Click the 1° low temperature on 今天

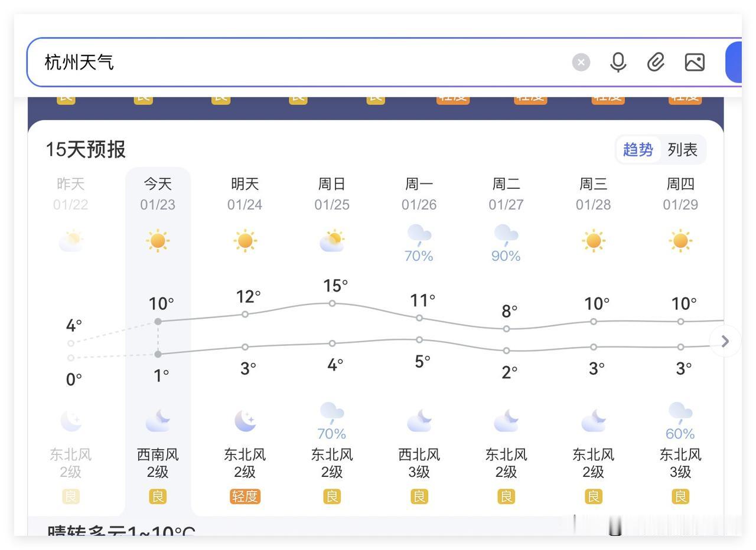162,375
